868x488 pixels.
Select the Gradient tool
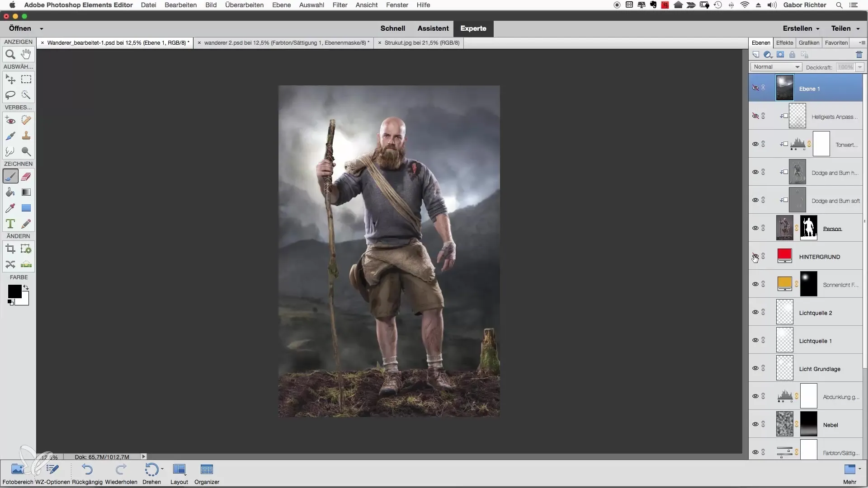coord(26,192)
